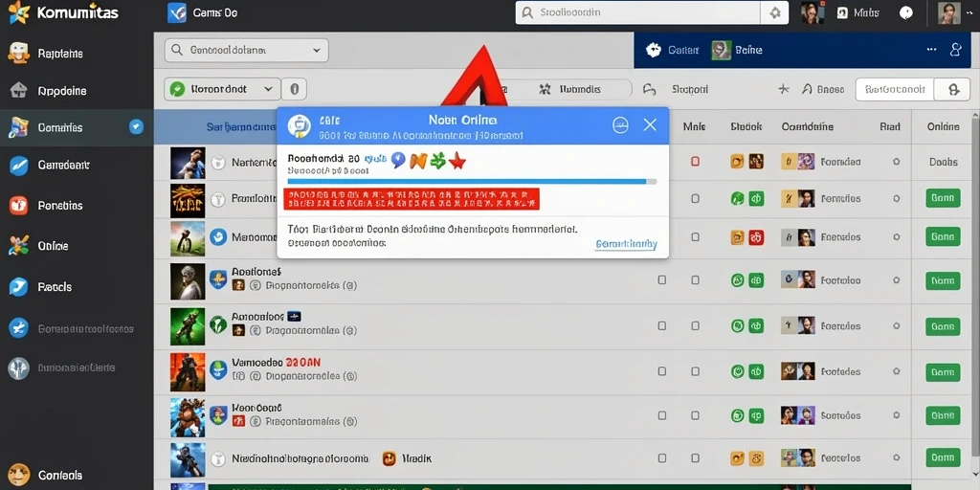
Task: Click the green button in the Vamocdee row
Action: pyautogui.click(x=943, y=372)
